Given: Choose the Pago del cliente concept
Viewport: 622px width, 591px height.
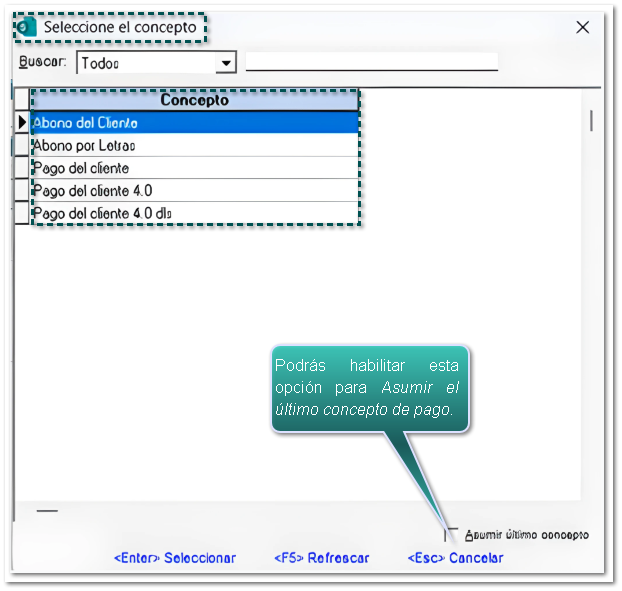Looking at the screenshot, I should click(x=194, y=168).
